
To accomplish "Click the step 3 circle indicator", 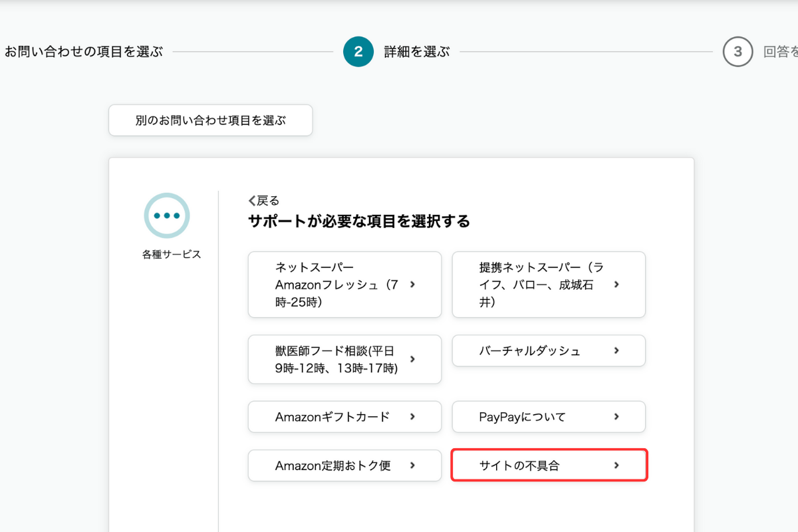I will point(737,52).
